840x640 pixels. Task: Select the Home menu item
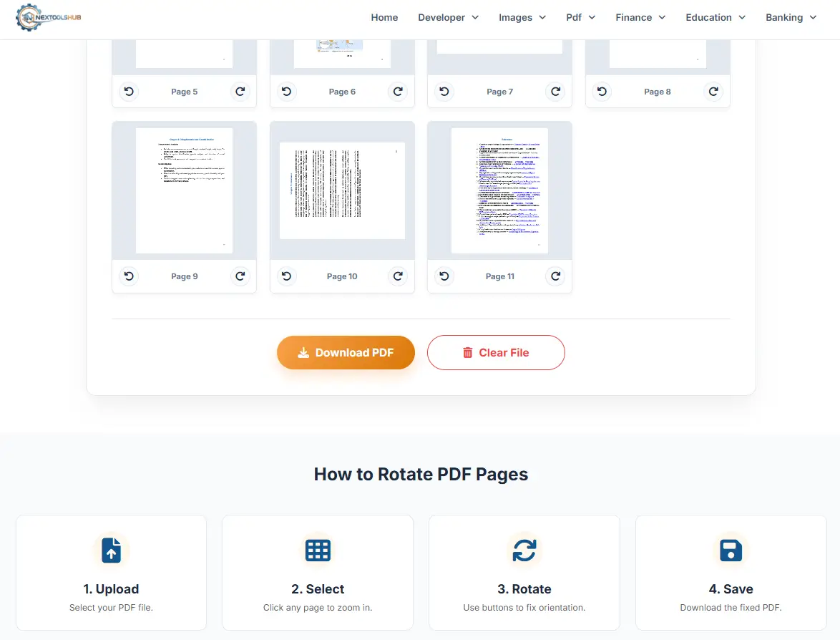pyautogui.click(x=384, y=17)
